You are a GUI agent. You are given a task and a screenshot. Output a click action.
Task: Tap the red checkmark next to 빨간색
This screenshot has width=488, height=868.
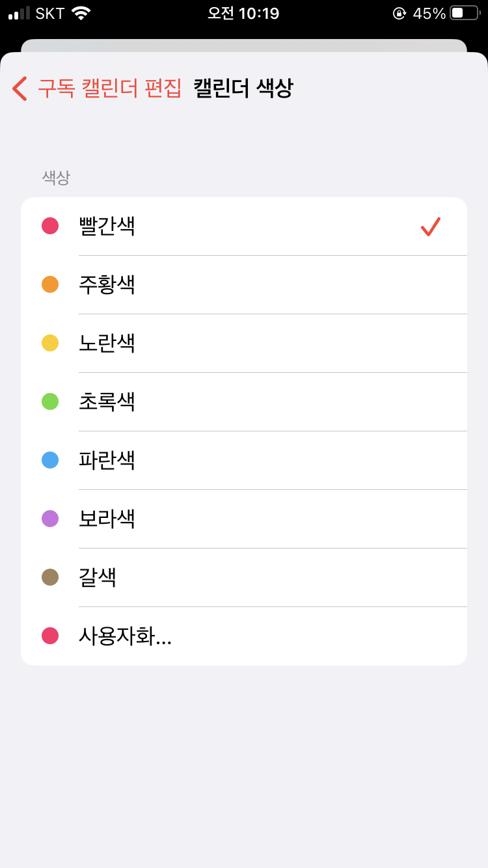pos(430,226)
